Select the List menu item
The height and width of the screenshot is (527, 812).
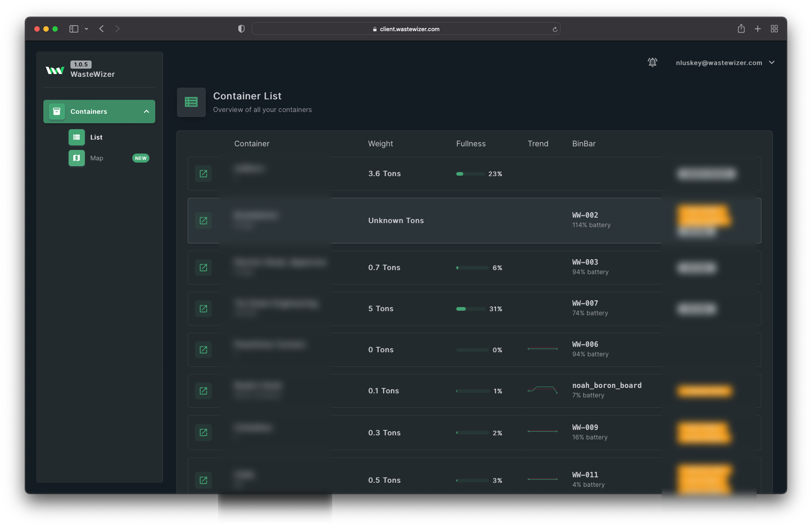click(96, 137)
